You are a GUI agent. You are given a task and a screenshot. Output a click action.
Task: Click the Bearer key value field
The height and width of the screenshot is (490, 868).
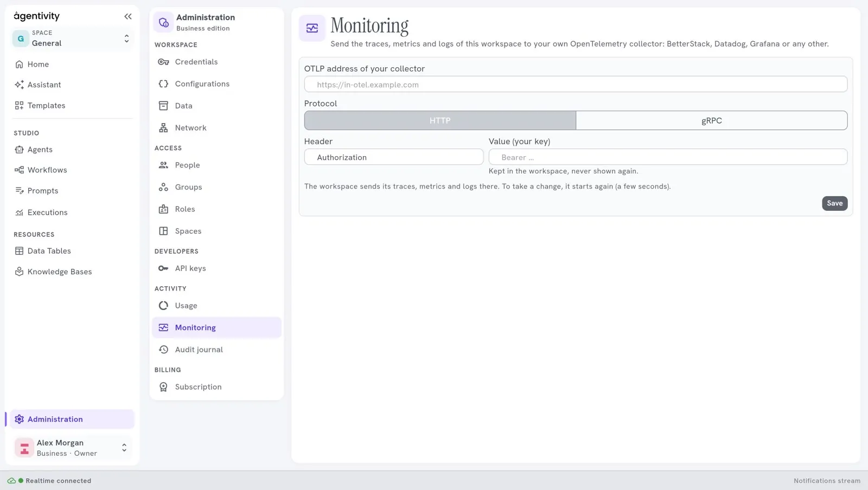tap(668, 157)
